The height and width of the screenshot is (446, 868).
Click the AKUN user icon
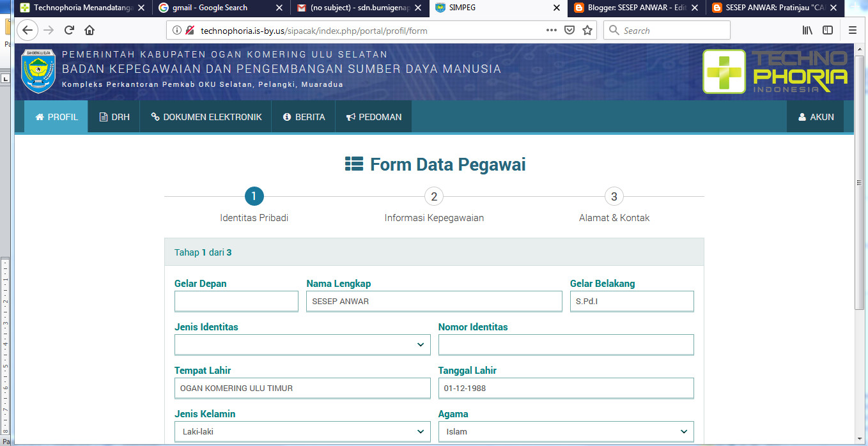tap(801, 116)
